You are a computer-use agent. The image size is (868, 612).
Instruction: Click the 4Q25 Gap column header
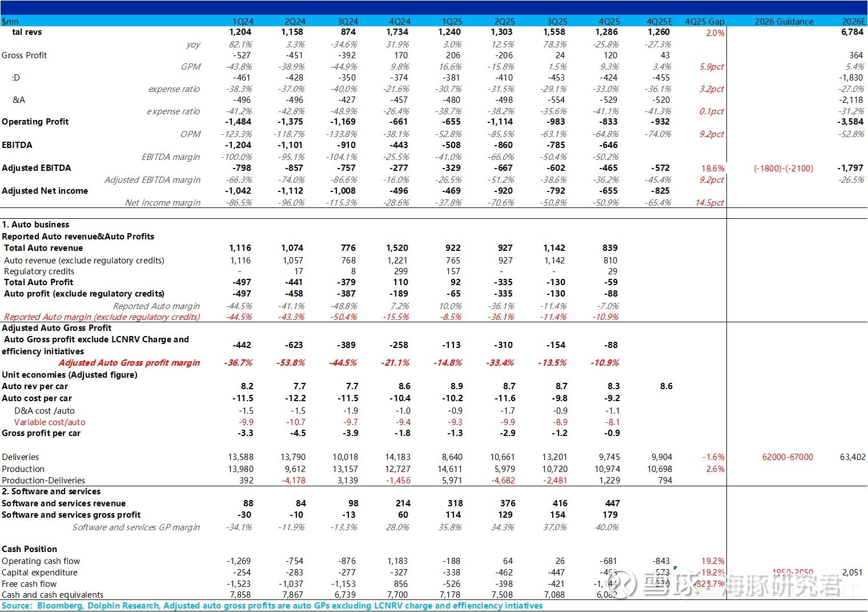pos(705,22)
